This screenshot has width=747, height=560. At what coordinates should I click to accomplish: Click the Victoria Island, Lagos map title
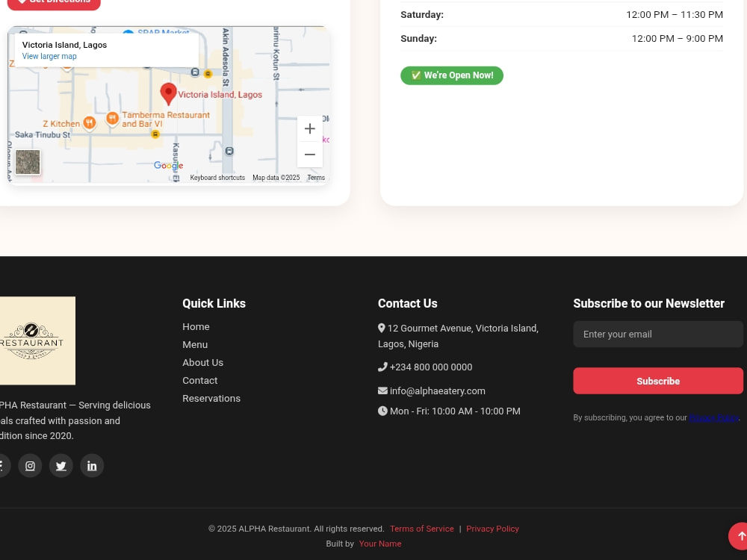[64, 45]
